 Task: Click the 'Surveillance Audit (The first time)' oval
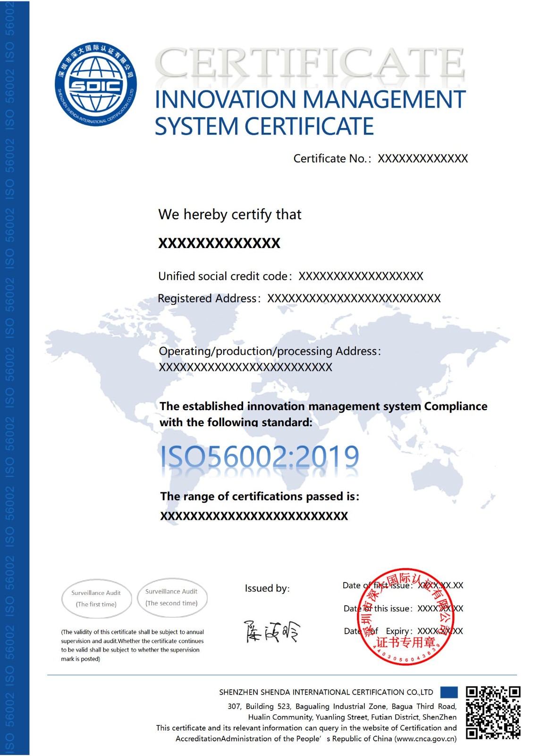pos(96,599)
